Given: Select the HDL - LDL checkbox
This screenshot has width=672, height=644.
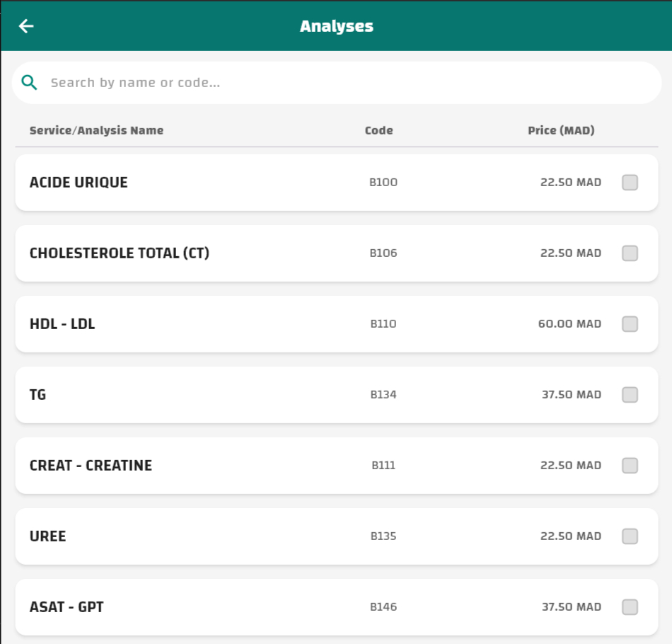Looking at the screenshot, I should pyautogui.click(x=630, y=324).
